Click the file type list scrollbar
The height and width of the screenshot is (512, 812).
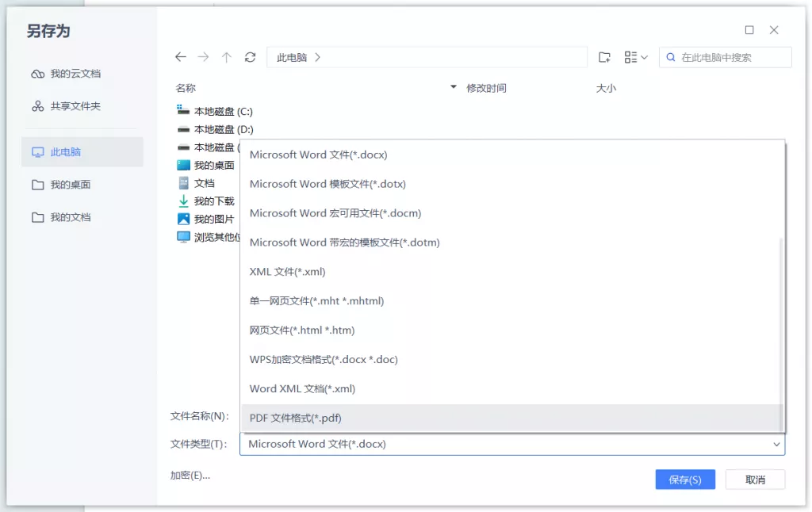[781, 334]
